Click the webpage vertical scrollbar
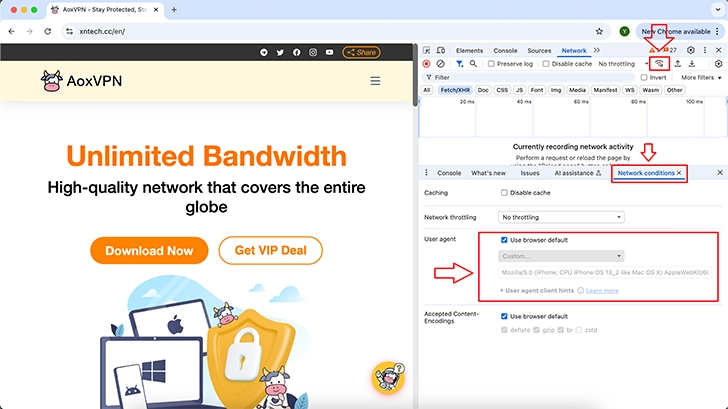The image size is (728, 409). pos(415,75)
